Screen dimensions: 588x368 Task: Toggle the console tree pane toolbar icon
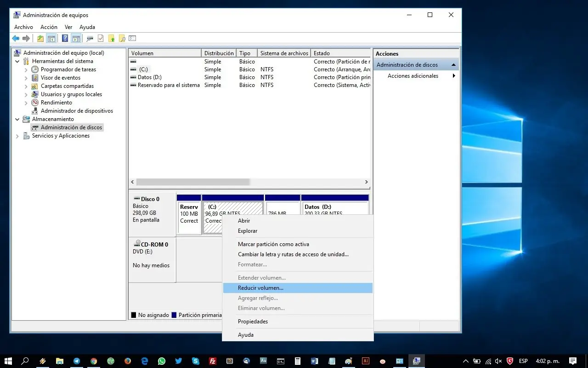pyautogui.click(x=51, y=39)
